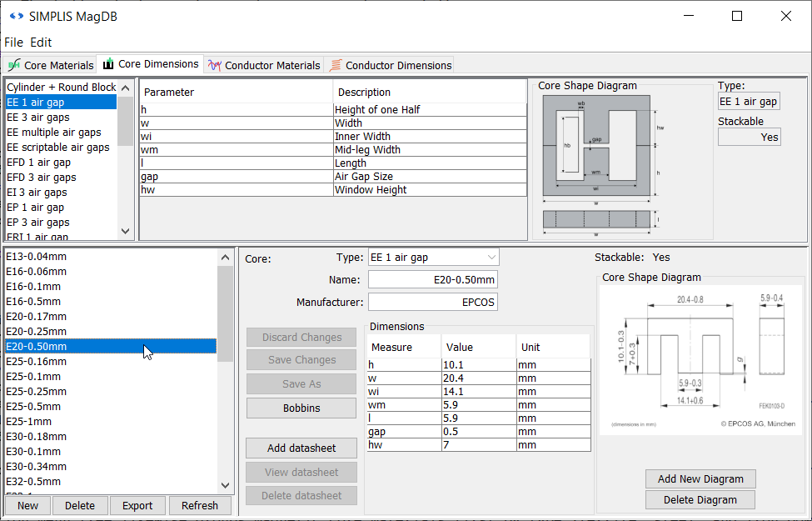Image resolution: width=812 pixels, height=521 pixels.
Task: Select EFD 1 air gap shape
Action: point(39,163)
